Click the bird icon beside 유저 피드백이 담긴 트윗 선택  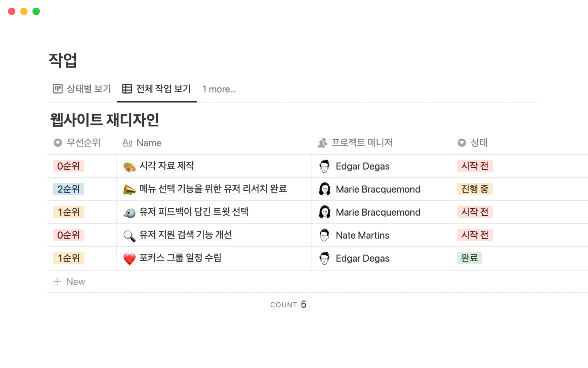(129, 213)
